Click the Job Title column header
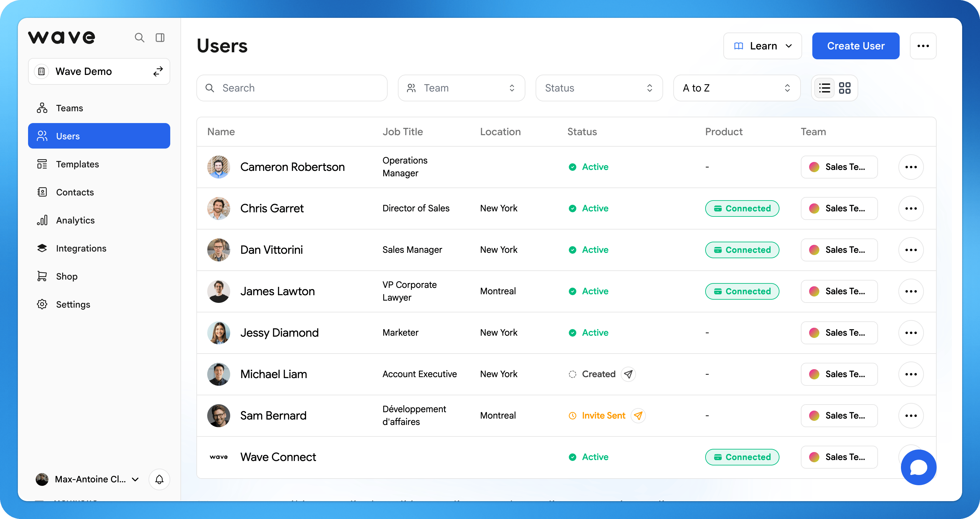Image resolution: width=980 pixels, height=519 pixels. 403,132
